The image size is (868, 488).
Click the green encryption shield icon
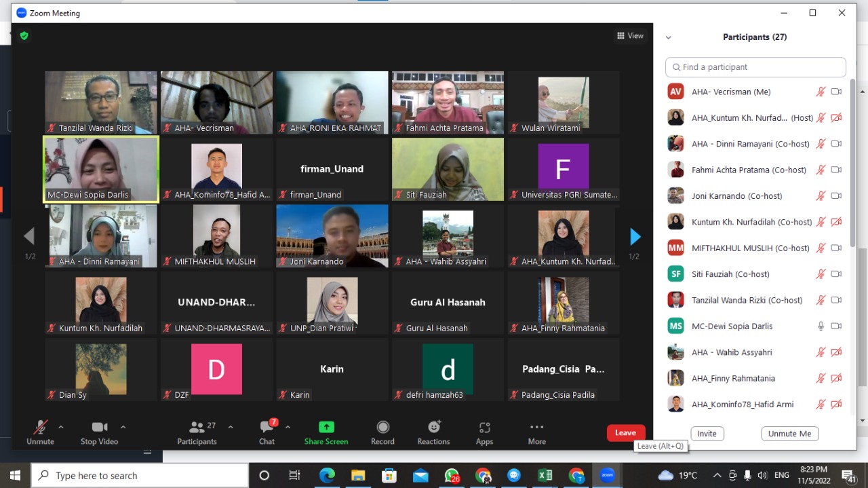tap(24, 36)
